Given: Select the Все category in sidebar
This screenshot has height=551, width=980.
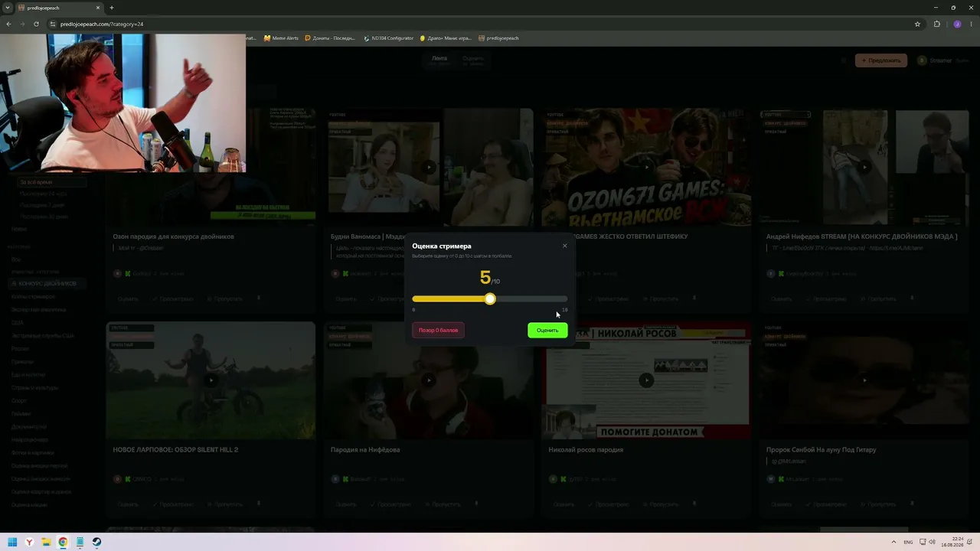Looking at the screenshot, I should coord(16,259).
